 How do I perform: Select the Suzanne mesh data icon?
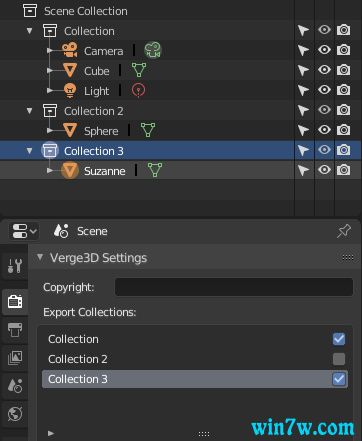pos(155,170)
